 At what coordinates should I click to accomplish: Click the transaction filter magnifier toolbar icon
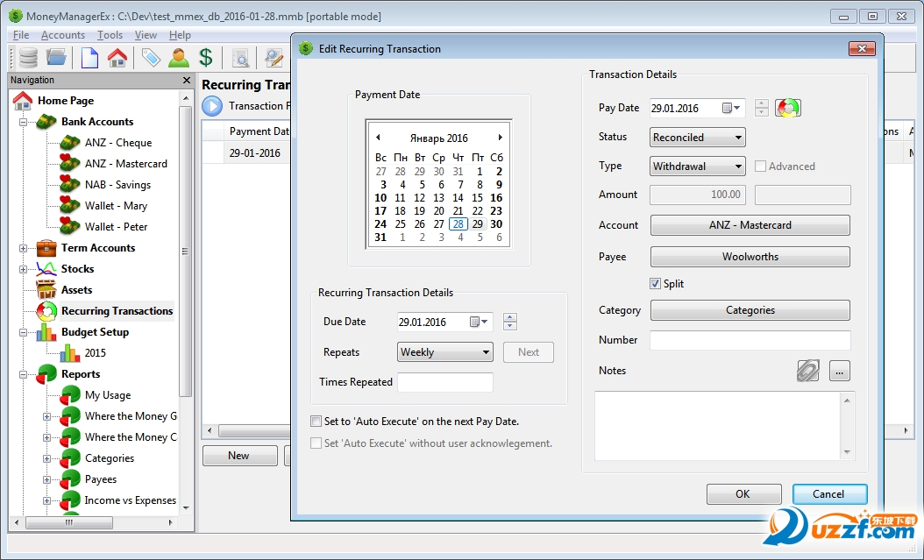(240, 59)
